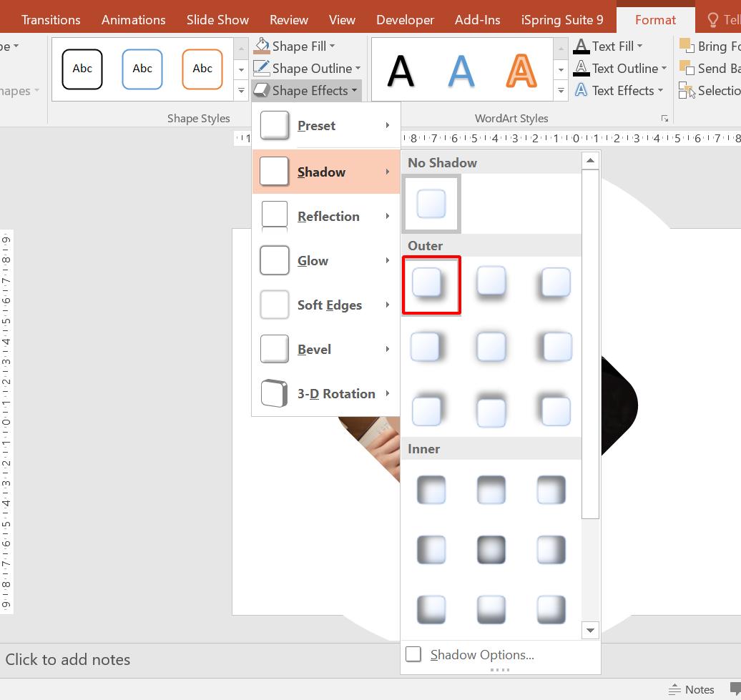
Task: Open the 3-D Rotation submenu
Action: pos(336,393)
